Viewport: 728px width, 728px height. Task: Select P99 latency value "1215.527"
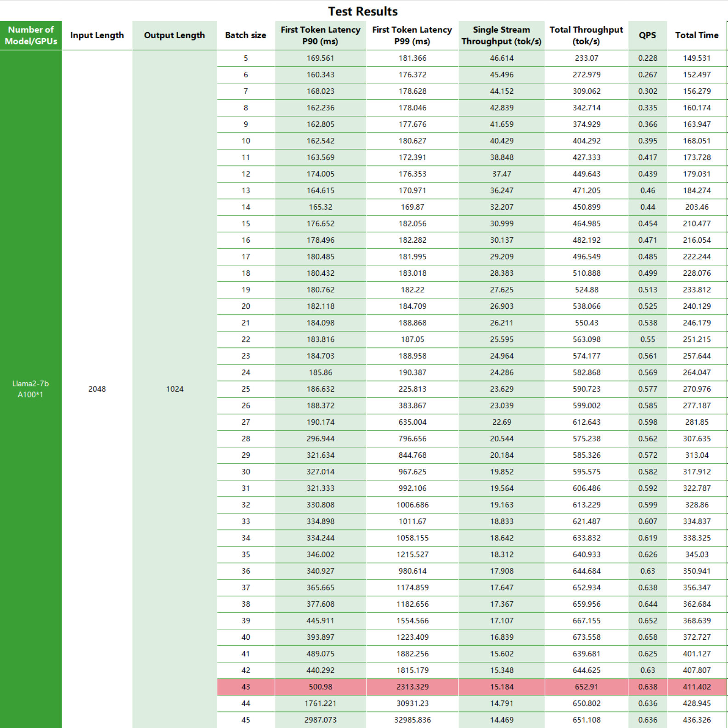click(412, 555)
